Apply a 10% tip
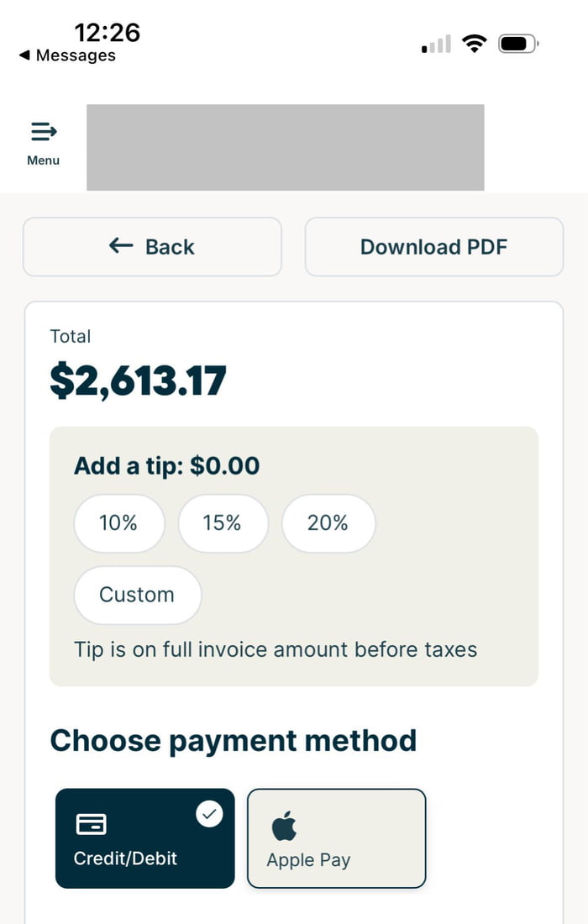 [119, 523]
